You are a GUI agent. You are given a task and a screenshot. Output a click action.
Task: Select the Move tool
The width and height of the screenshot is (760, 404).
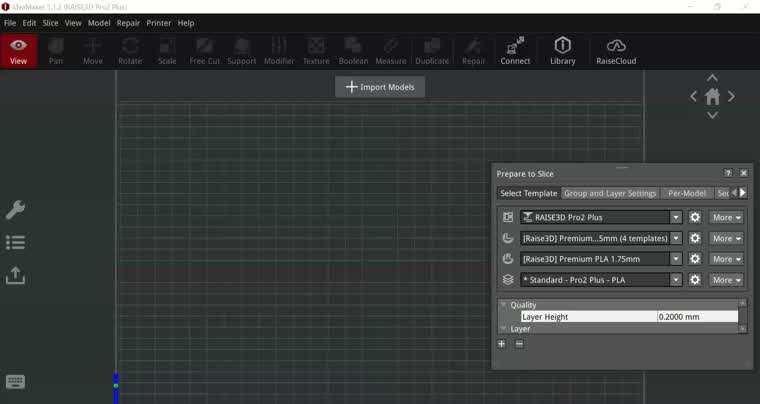click(x=93, y=51)
